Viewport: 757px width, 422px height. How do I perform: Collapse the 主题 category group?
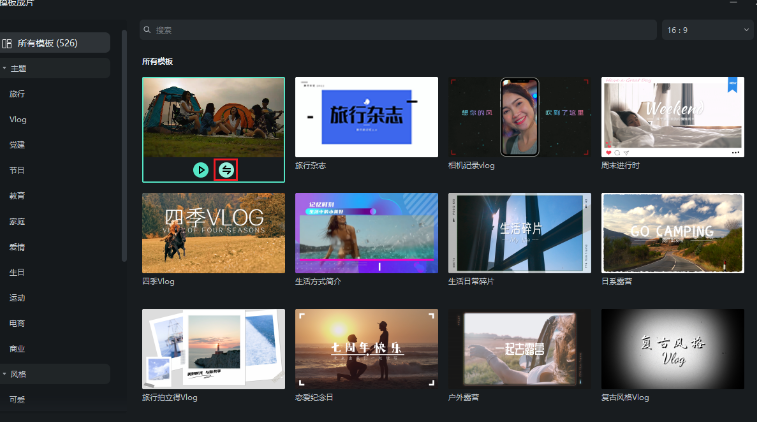point(4,68)
